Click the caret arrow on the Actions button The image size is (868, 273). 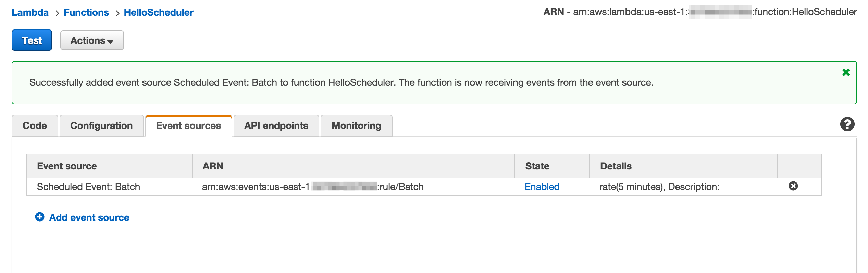[110, 41]
